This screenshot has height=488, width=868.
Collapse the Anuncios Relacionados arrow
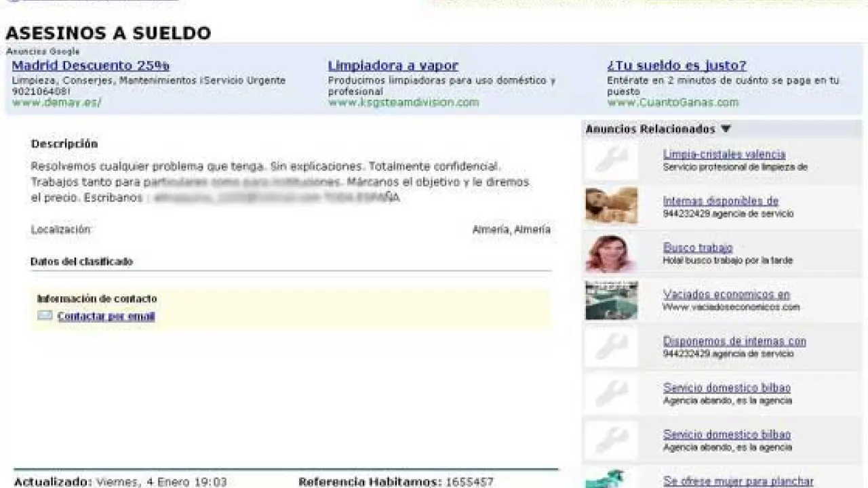tap(726, 129)
